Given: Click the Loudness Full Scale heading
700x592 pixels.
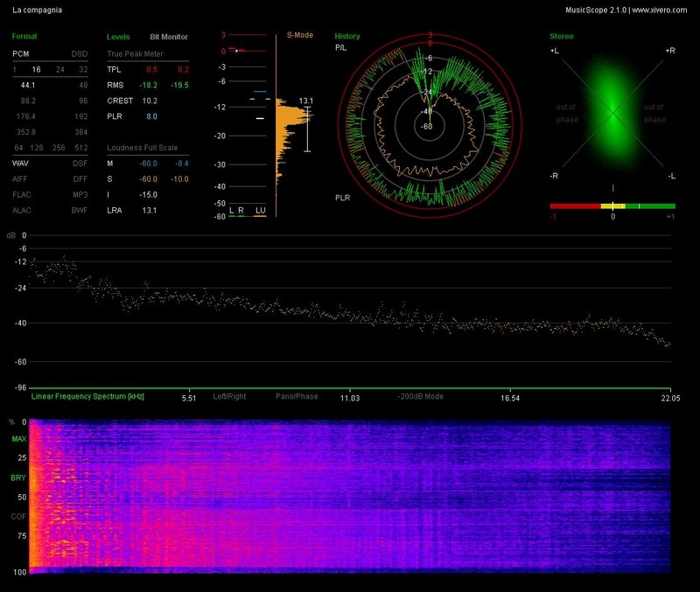Looking at the screenshot, I should [x=143, y=148].
